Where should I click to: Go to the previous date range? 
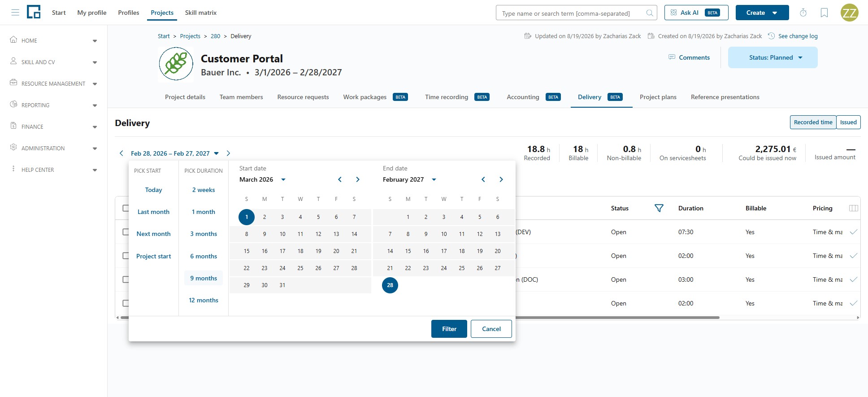pyautogui.click(x=121, y=153)
